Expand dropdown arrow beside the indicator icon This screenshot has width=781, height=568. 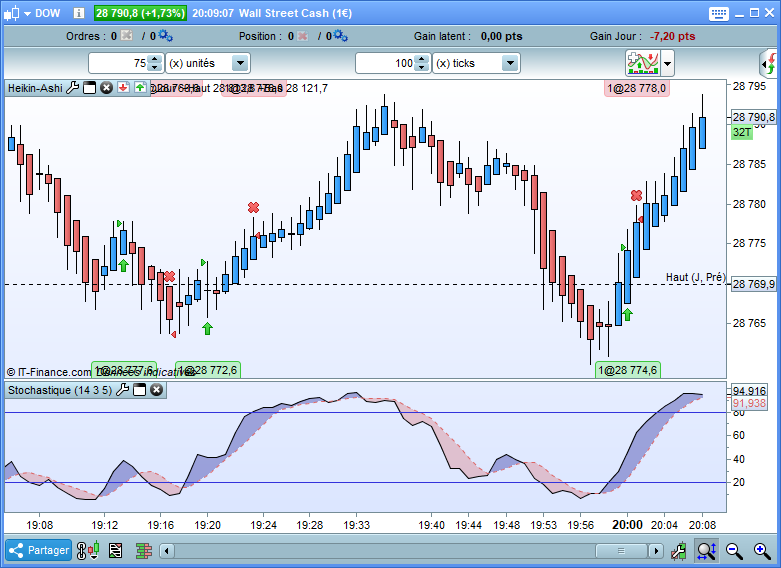tap(667, 64)
